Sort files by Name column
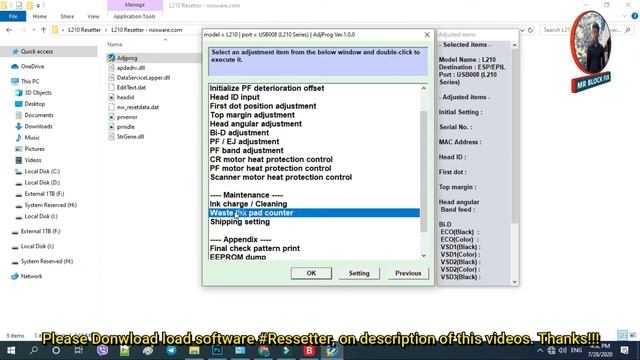 coord(115,44)
